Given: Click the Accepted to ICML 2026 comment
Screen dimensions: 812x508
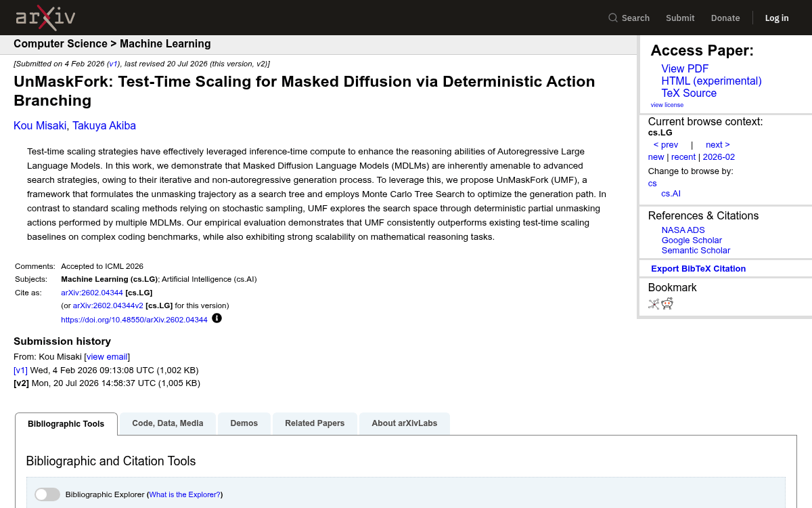Looking at the screenshot, I should tap(102, 267).
